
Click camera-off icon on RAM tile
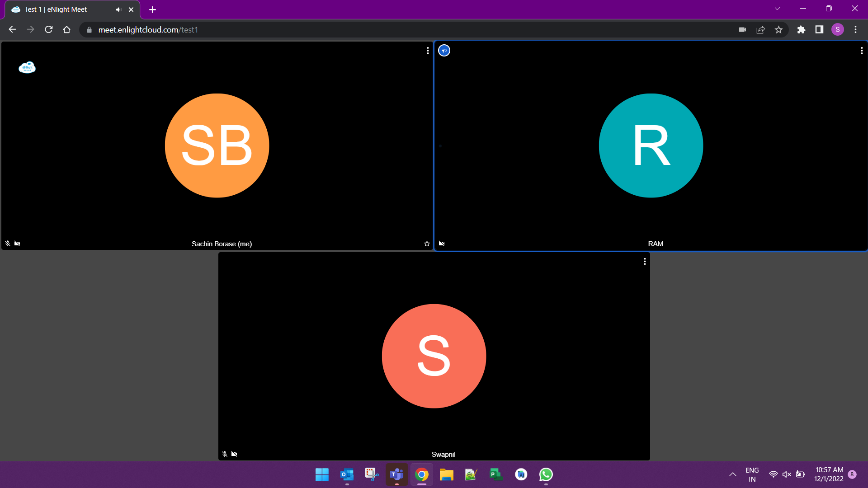click(442, 244)
